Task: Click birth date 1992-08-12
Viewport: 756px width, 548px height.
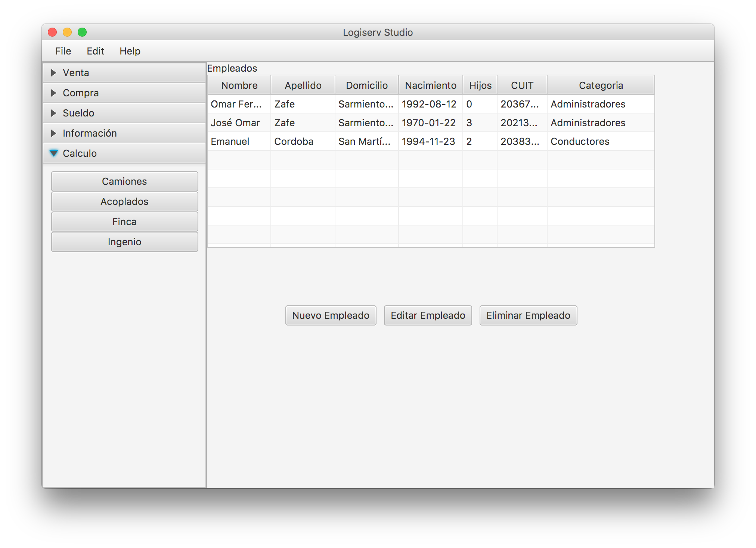Action: 431,104
